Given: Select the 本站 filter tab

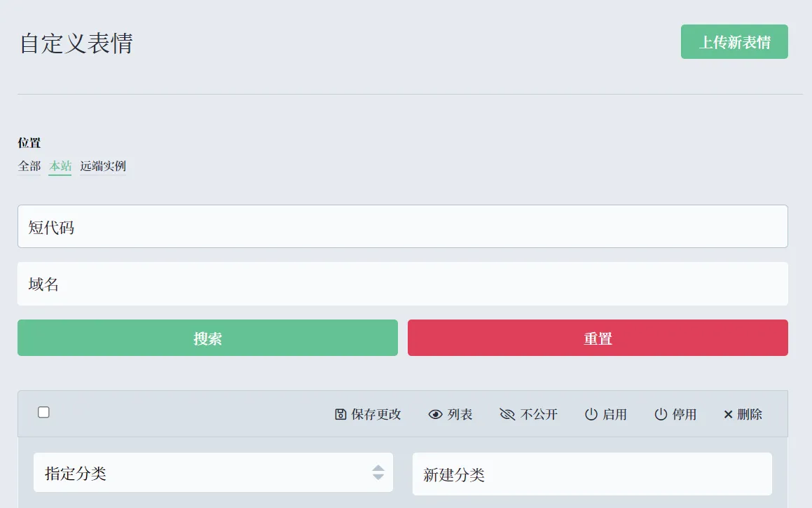Looking at the screenshot, I should tap(60, 166).
